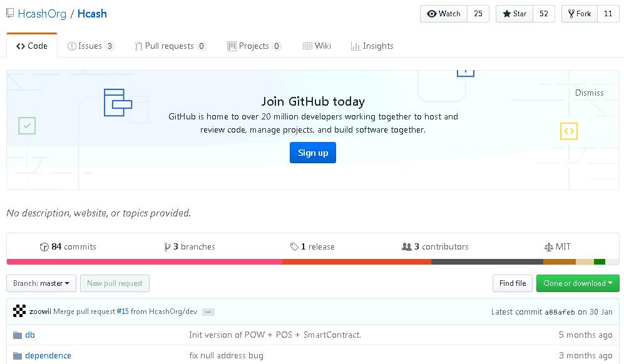Click the branches git icon
Image resolution: width=624 pixels, height=364 pixels.
tap(167, 247)
